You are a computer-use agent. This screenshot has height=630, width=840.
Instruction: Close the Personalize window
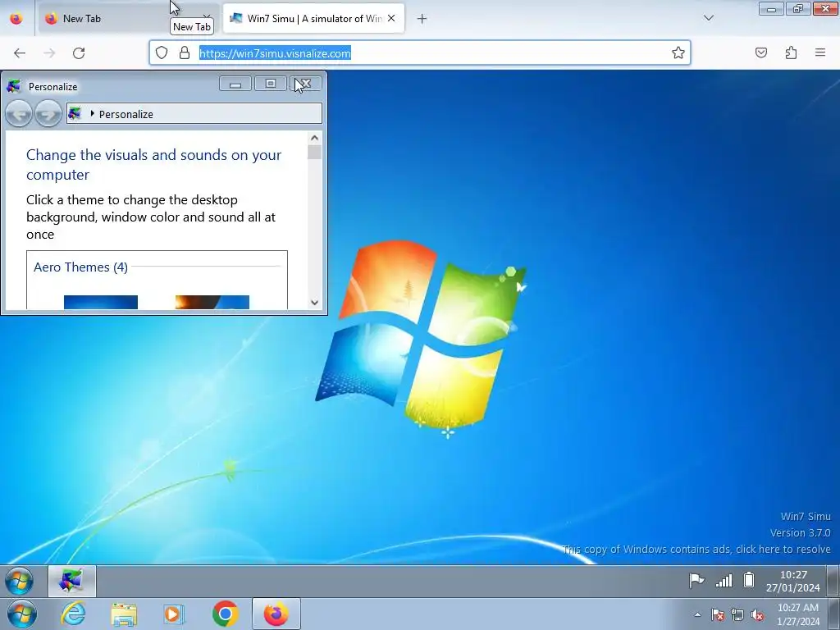coord(306,84)
